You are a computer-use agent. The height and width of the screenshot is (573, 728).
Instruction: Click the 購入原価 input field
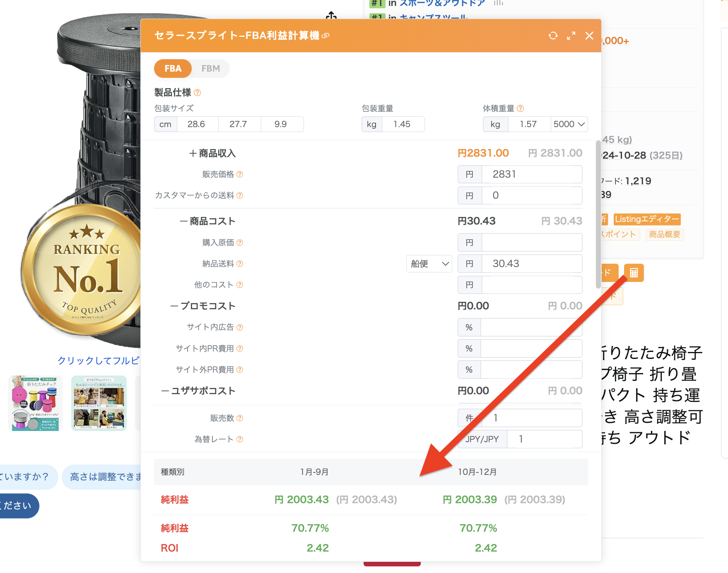[532, 243]
